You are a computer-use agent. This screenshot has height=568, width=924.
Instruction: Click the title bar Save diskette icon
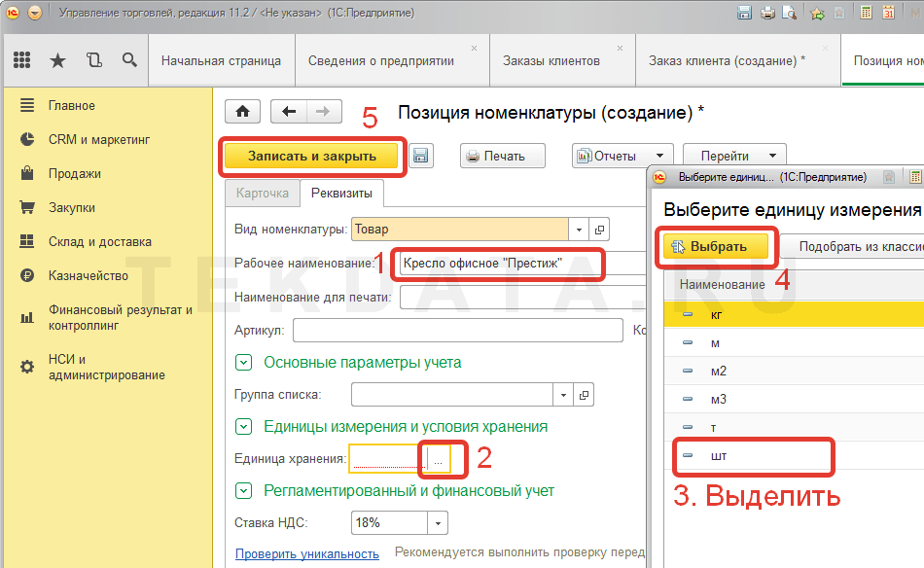(744, 13)
